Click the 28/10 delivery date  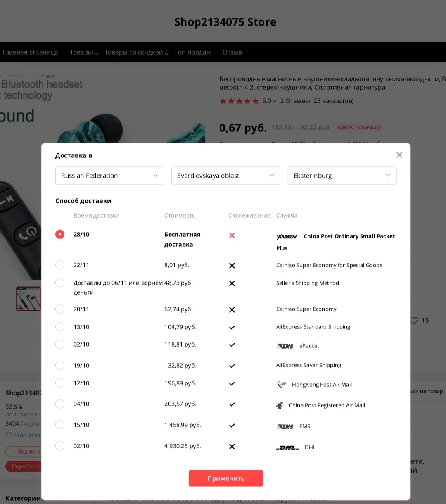tap(81, 234)
